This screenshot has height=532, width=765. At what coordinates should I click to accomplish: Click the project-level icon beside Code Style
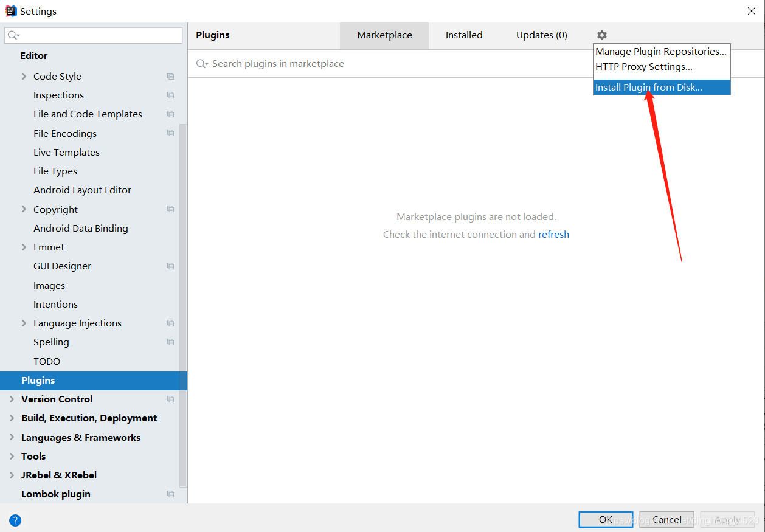tap(170, 77)
